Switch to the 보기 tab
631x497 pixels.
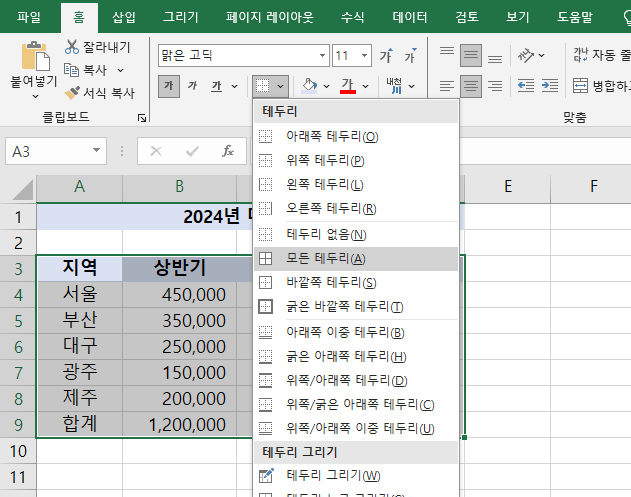[518, 17]
